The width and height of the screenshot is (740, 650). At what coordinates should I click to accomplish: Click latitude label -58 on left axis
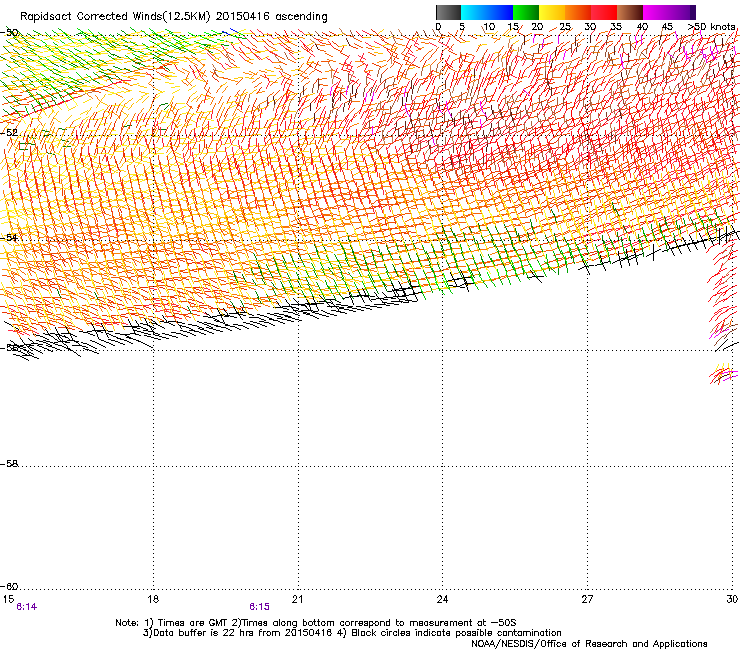(x=9, y=464)
